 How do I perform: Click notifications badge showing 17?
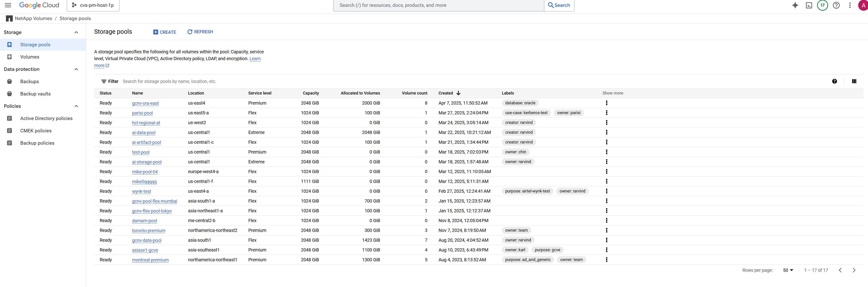pyautogui.click(x=822, y=5)
